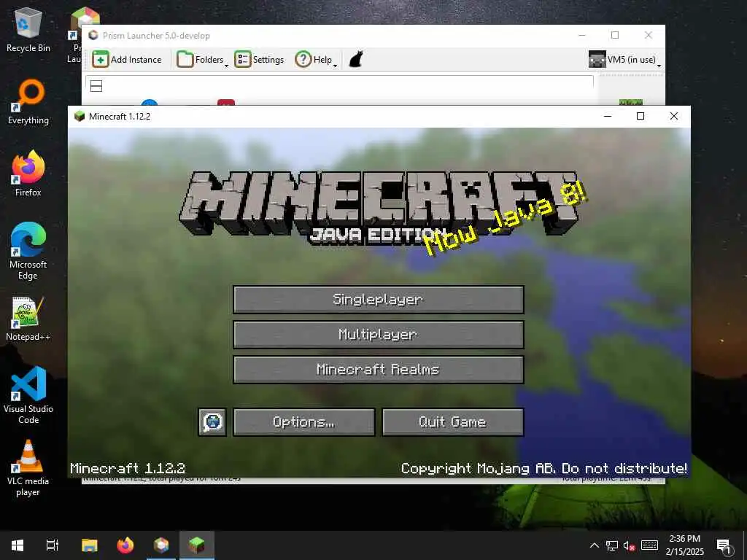Open the clock and calendar flyout
This screenshot has height=560, width=747.
pyautogui.click(x=684, y=545)
